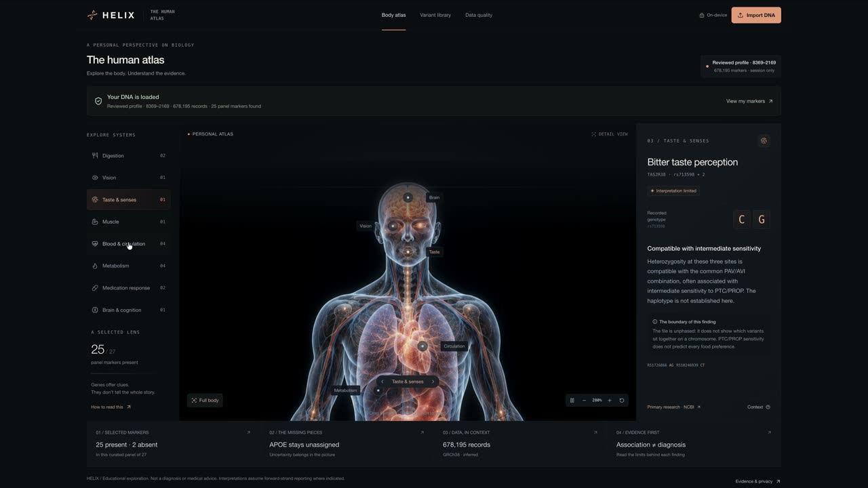Screen dimensions: 868x488
Task: Open the Body atlas tab
Action: click(393, 15)
